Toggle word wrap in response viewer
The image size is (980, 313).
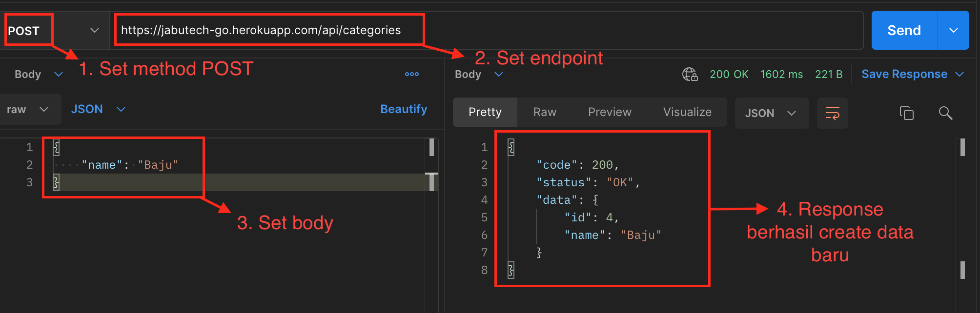tap(832, 113)
